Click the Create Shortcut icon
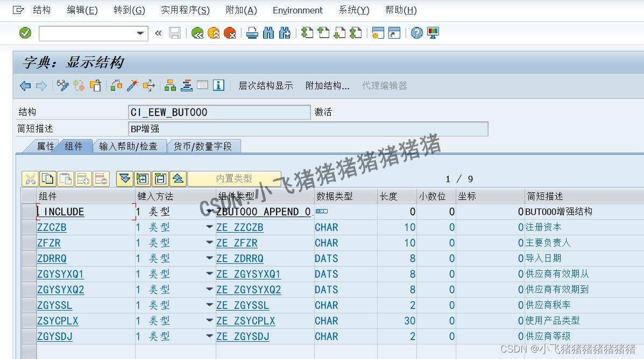The width and height of the screenshot is (644, 359). [394, 33]
